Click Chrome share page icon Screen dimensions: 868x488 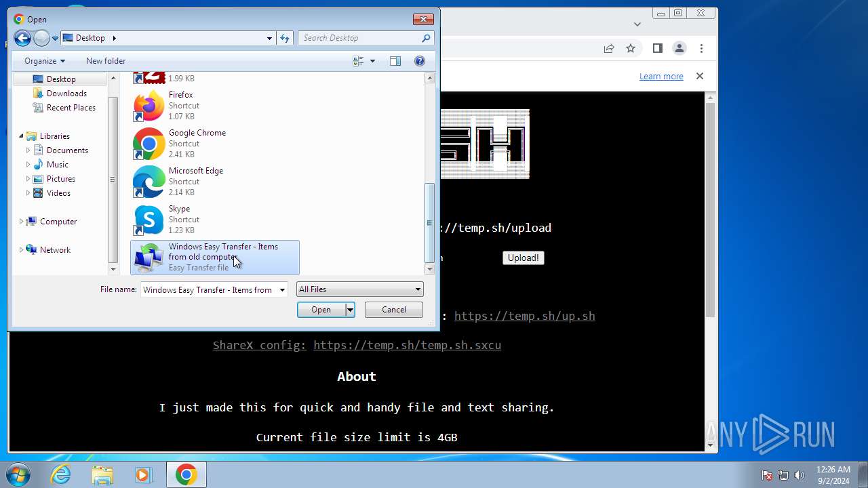pyautogui.click(x=609, y=48)
